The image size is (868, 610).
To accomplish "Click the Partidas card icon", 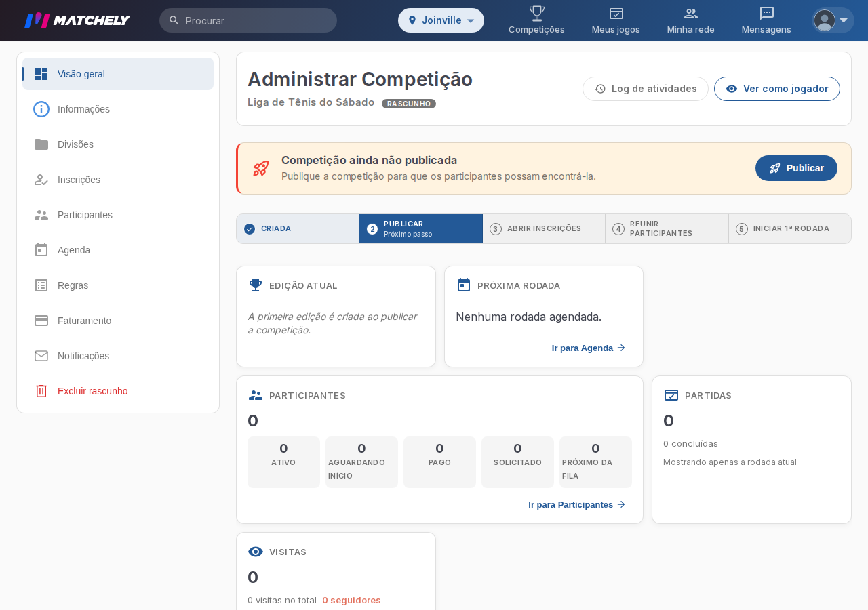I will coord(671,395).
